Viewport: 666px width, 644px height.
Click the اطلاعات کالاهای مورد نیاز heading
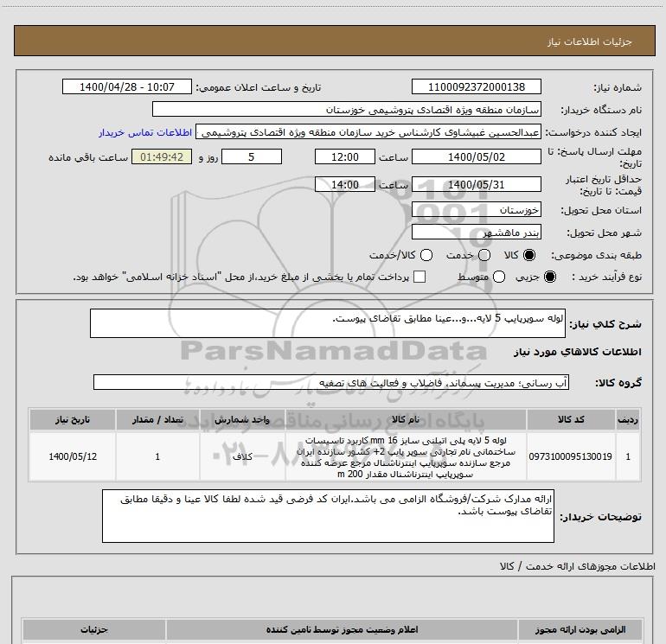(578, 352)
